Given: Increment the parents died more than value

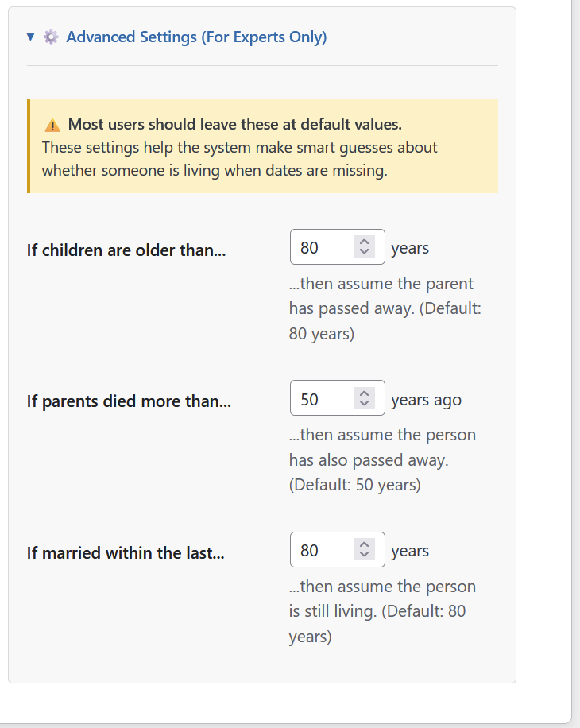Looking at the screenshot, I should click(x=364, y=393).
